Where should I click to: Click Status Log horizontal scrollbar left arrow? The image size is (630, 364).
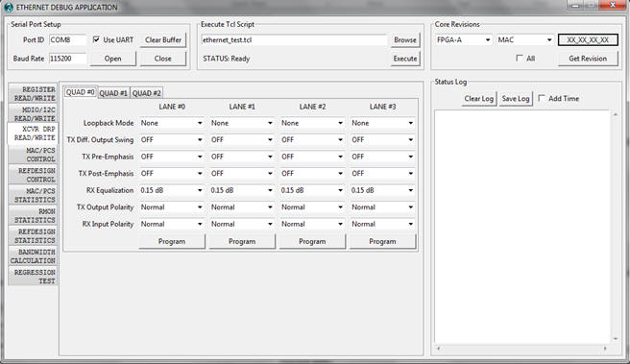438,349
